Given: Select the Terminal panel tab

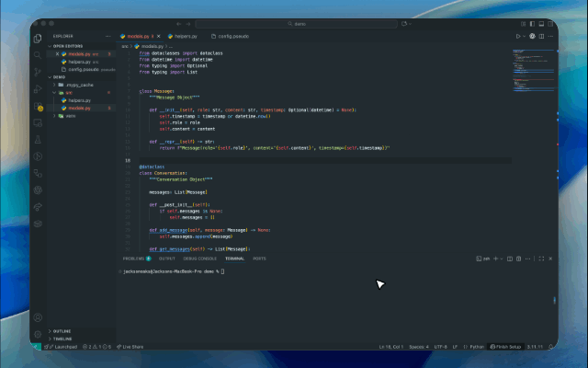Looking at the screenshot, I should 234,259.
